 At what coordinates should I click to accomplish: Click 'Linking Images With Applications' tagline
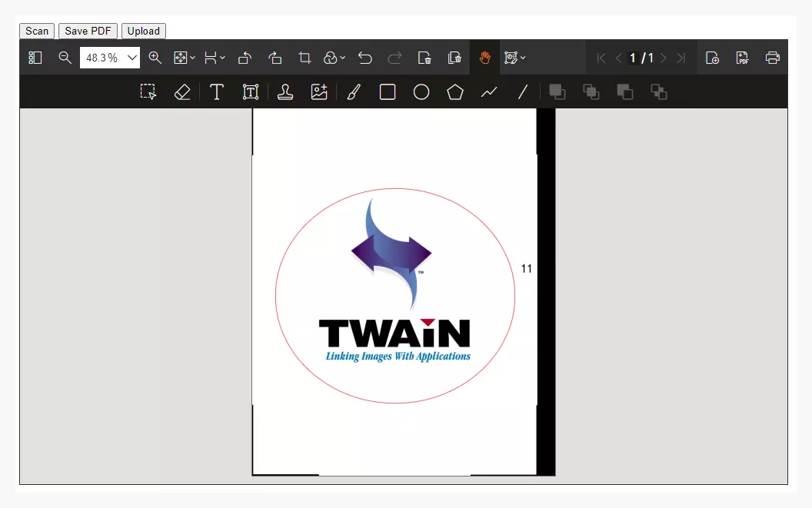click(398, 357)
